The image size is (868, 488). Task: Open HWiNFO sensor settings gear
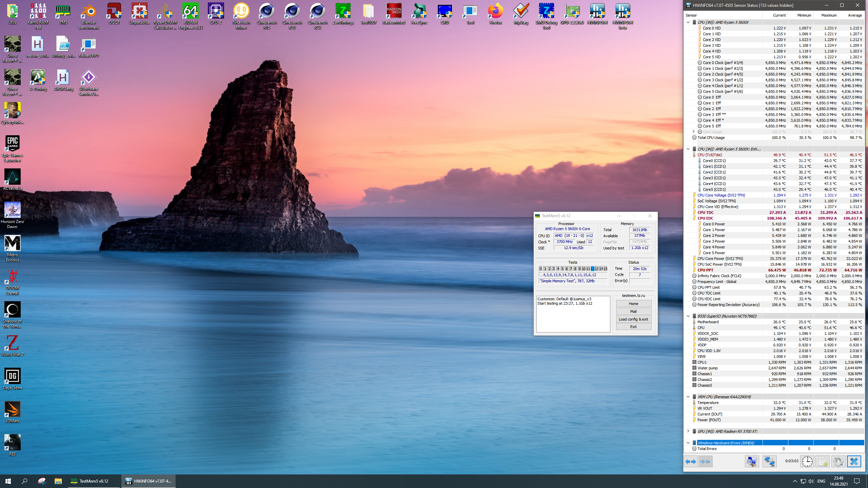click(838, 462)
